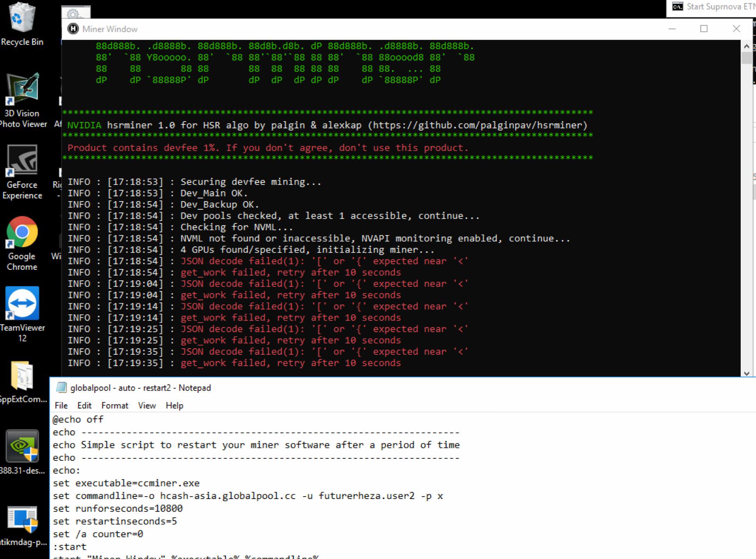
Task: Click the Miner Window scrollbar down arrow
Action: (746, 373)
